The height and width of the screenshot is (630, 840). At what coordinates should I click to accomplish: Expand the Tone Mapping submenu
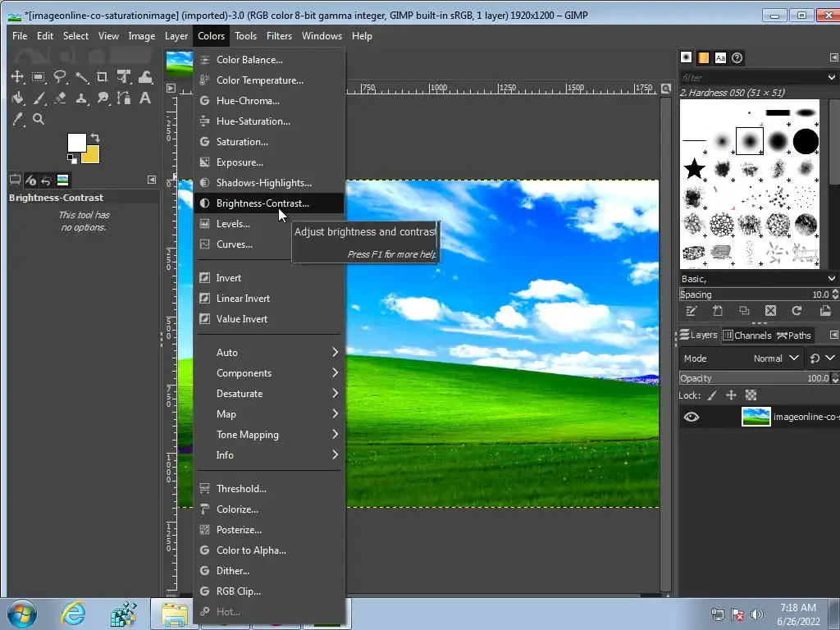pos(269,435)
